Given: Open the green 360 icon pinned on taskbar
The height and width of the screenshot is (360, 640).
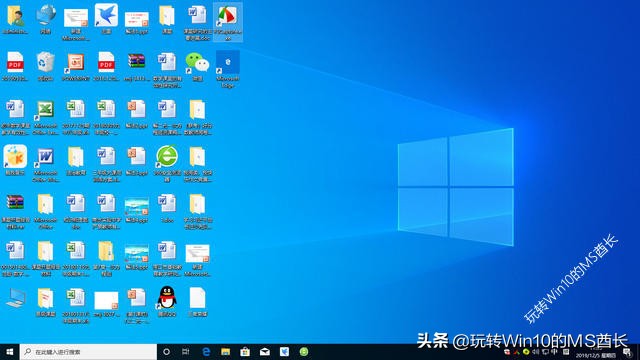Looking at the screenshot, I should click(x=304, y=351).
